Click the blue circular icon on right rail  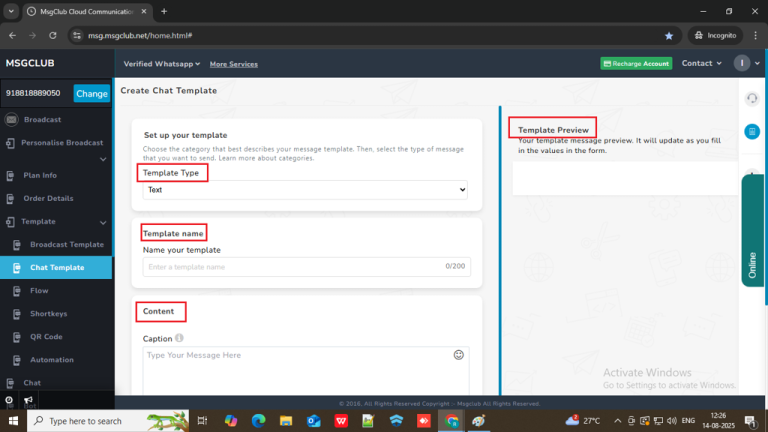(751, 132)
